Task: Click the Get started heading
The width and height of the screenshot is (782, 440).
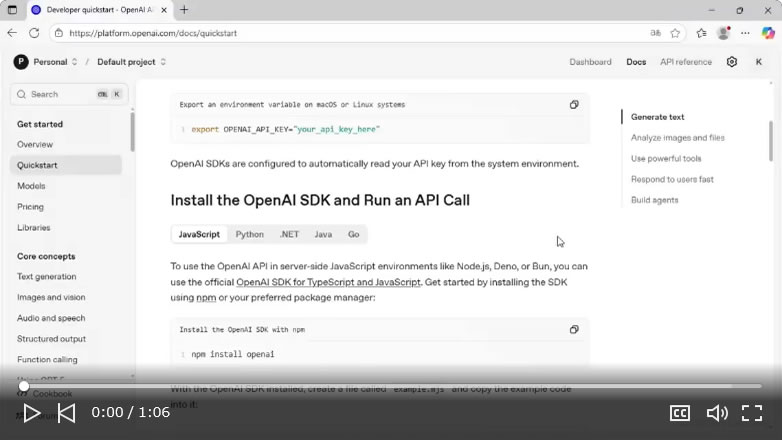Action: pos(40,124)
